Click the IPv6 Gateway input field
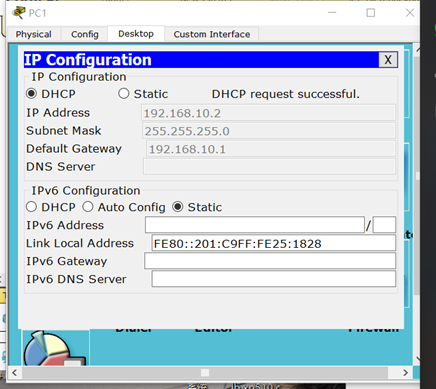This screenshot has height=389, width=436. [270, 261]
